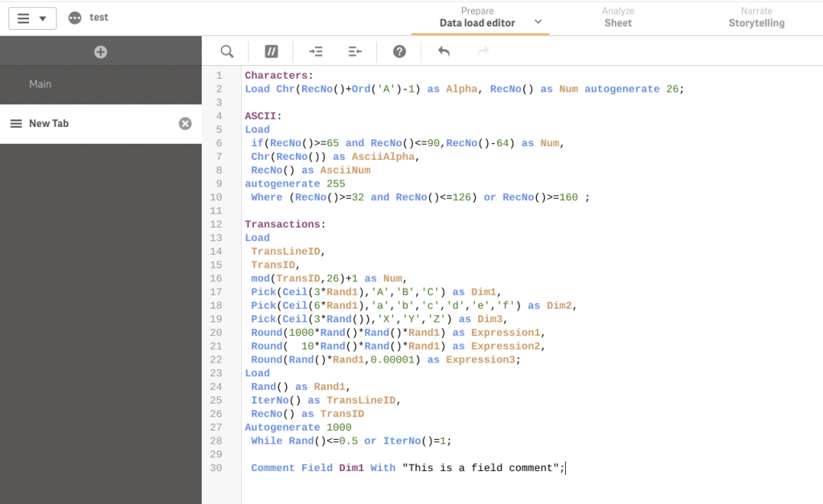Open the navigation menu dropdown
Screen dimensions: 823x504
coord(32,18)
